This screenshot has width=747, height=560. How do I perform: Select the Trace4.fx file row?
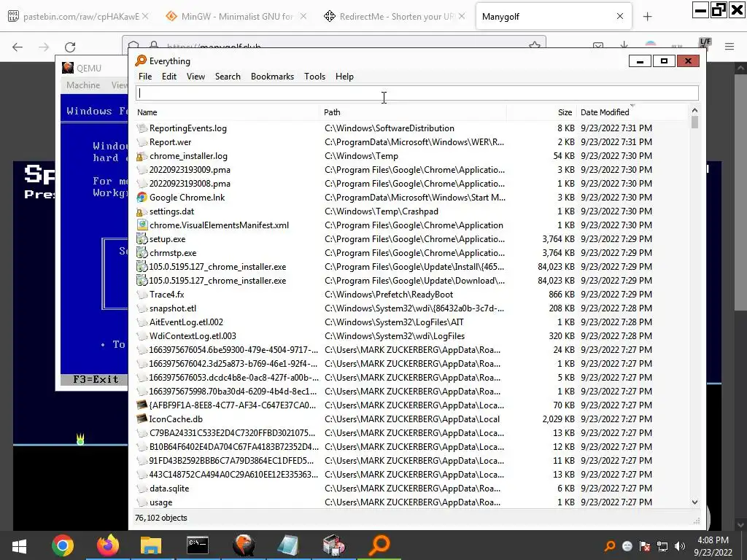click(x=394, y=295)
